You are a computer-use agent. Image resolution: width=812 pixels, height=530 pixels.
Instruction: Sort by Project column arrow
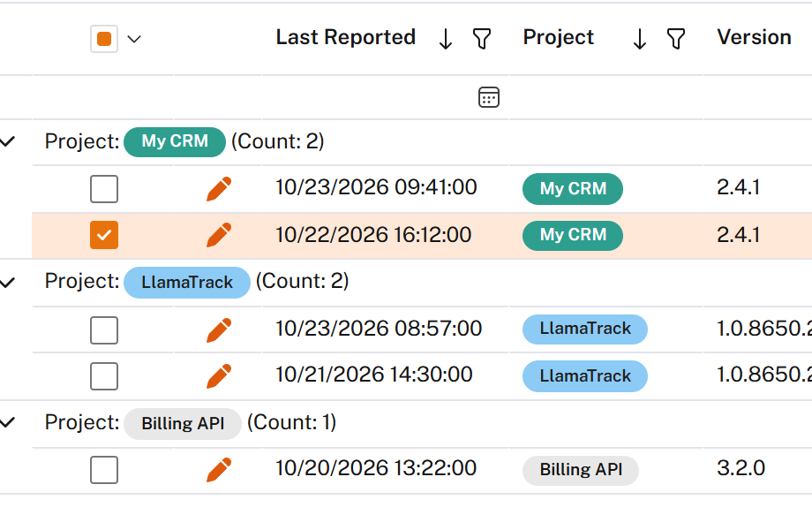(640, 39)
